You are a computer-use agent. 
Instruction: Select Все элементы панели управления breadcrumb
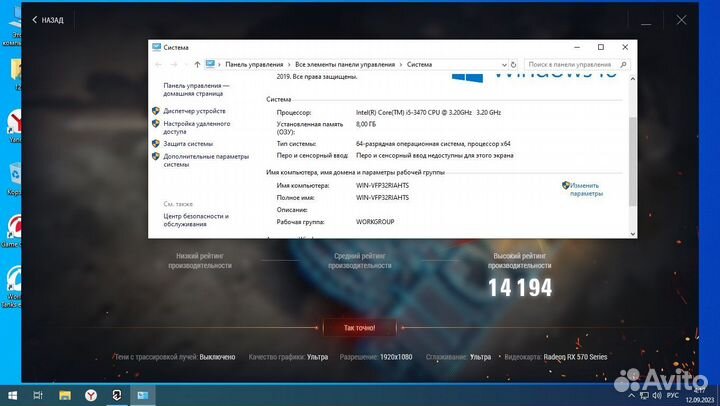[345, 64]
